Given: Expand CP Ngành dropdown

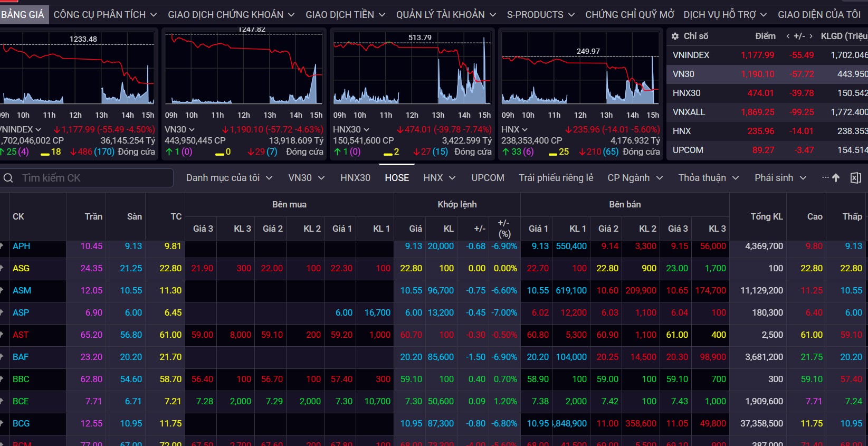Looking at the screenshot, I should 635,178.
